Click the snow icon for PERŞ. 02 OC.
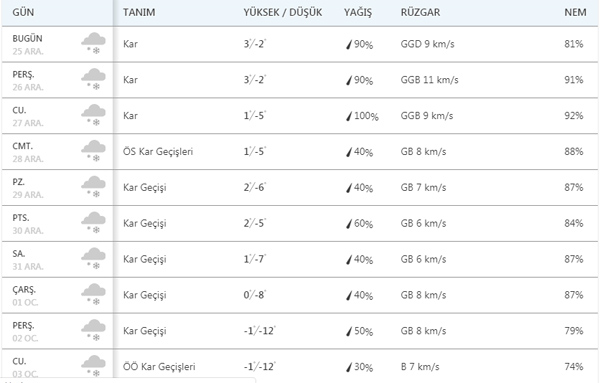 coord(93,331)
